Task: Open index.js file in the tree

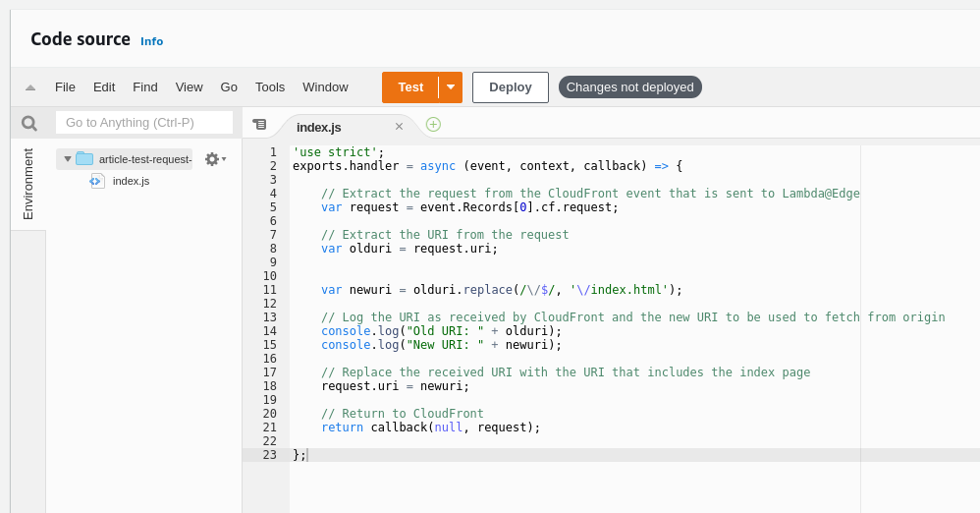Action: [x=131, y=182]
